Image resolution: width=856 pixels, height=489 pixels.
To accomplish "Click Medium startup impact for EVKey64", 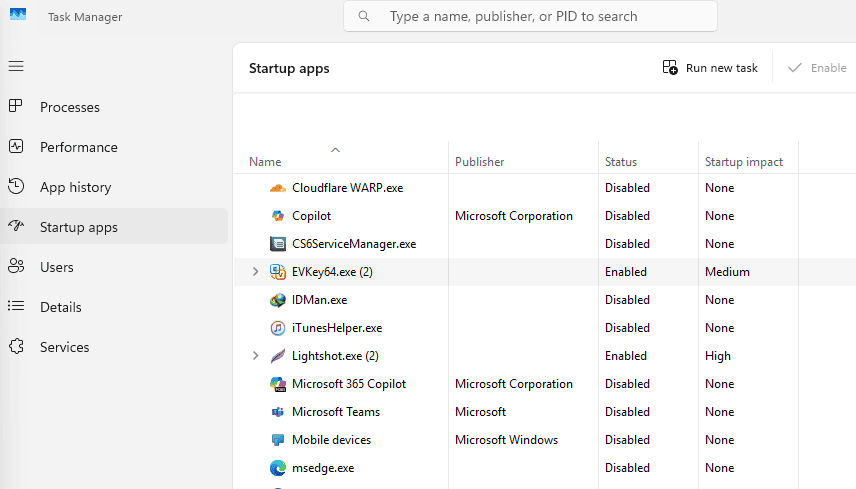I will pos(727,272).
